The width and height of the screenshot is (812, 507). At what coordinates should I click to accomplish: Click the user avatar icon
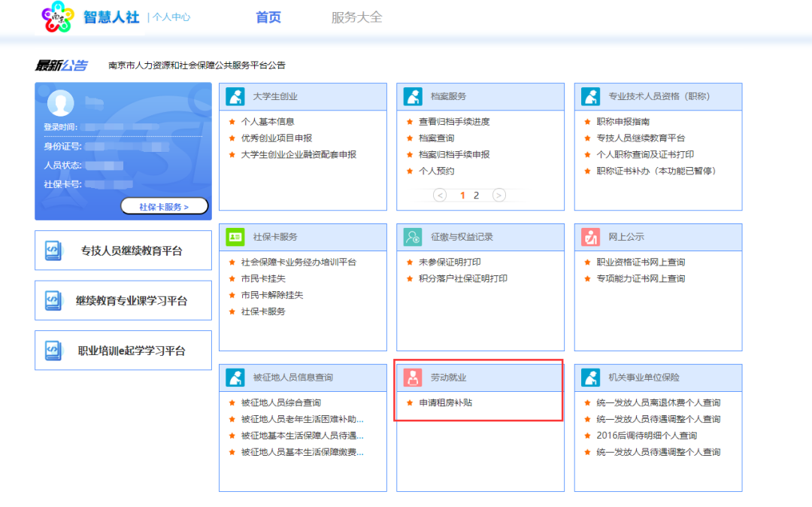click(61, 103)
